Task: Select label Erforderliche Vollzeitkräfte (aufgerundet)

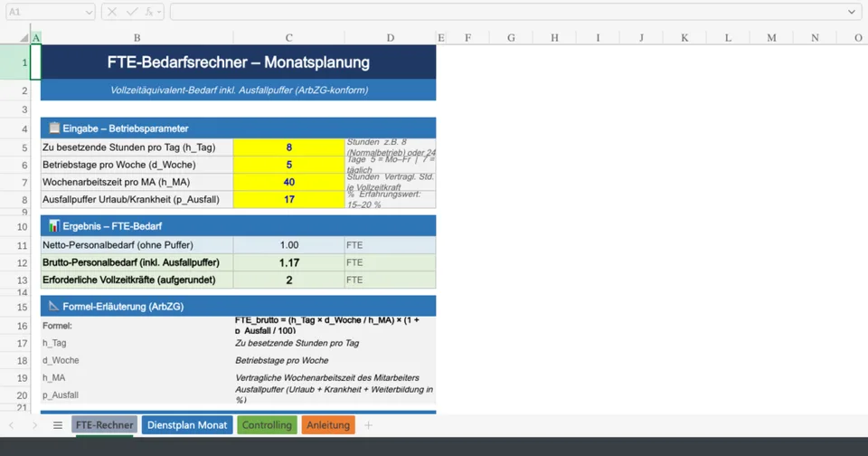Action: click(137, 280)
